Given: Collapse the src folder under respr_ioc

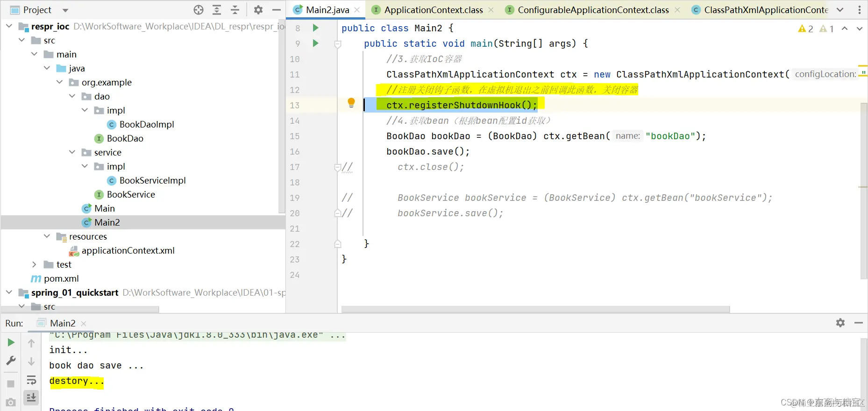Looking at the screenshot, I should pyautogui.click(x=21, y=40).
